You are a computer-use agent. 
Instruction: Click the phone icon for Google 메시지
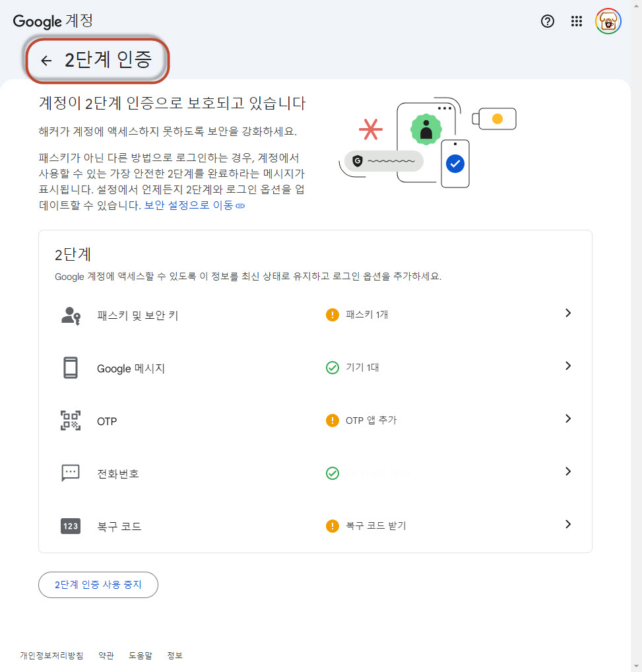point(71,368)
